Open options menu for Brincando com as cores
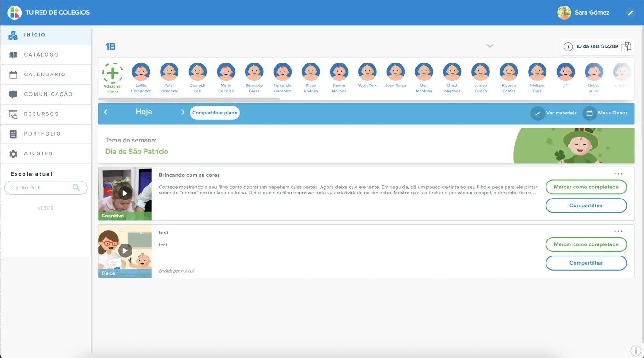The image size is (644, 358). [618, 174]
